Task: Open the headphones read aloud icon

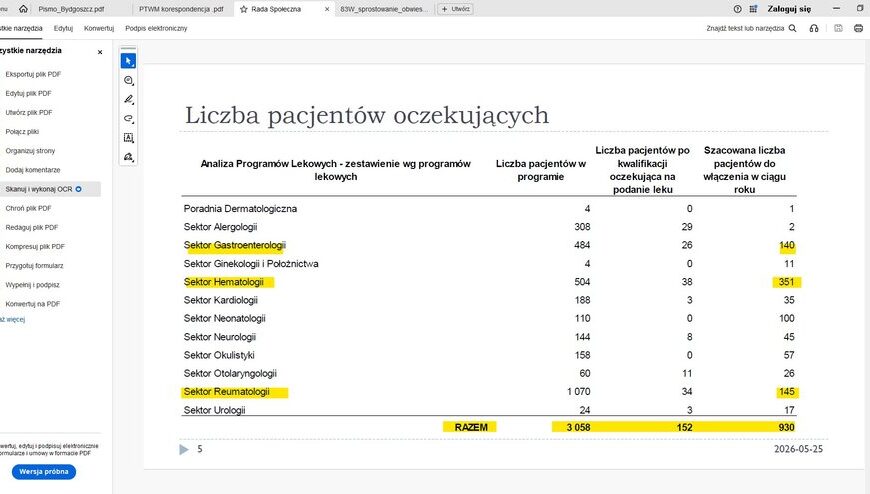Action: tap(814, 28)
